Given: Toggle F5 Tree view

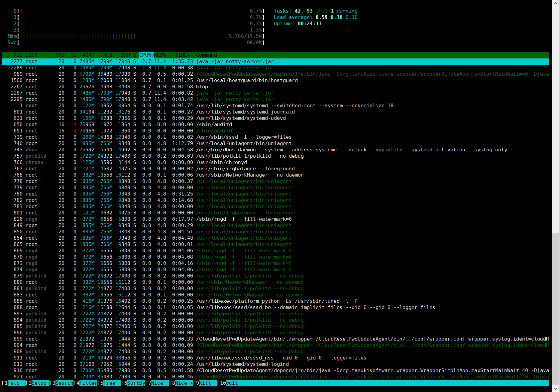Looking at the screenshot, I should 109,383.
